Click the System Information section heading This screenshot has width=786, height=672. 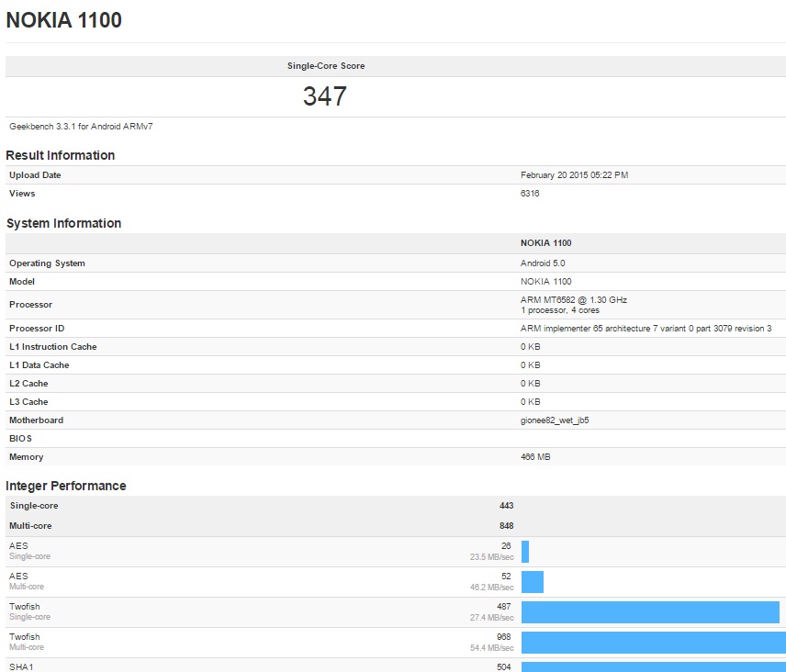(x=63, y=223)
